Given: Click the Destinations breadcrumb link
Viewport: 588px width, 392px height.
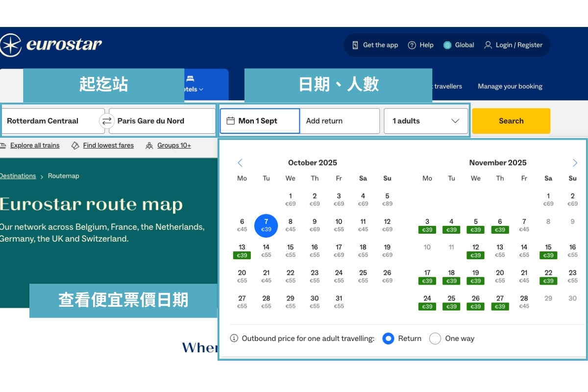Looking at the screenshot, I should tap(18, 176).
